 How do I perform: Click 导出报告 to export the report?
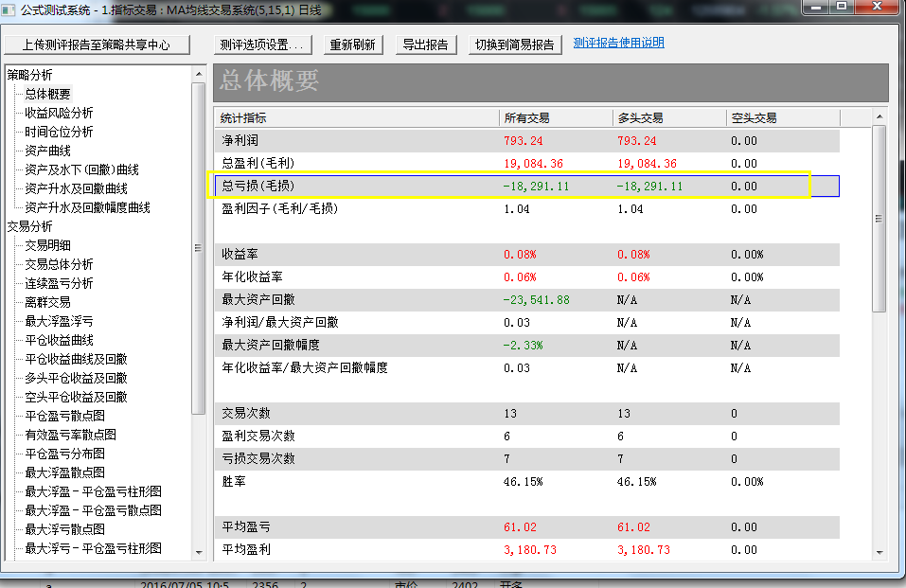pos(425,45)
